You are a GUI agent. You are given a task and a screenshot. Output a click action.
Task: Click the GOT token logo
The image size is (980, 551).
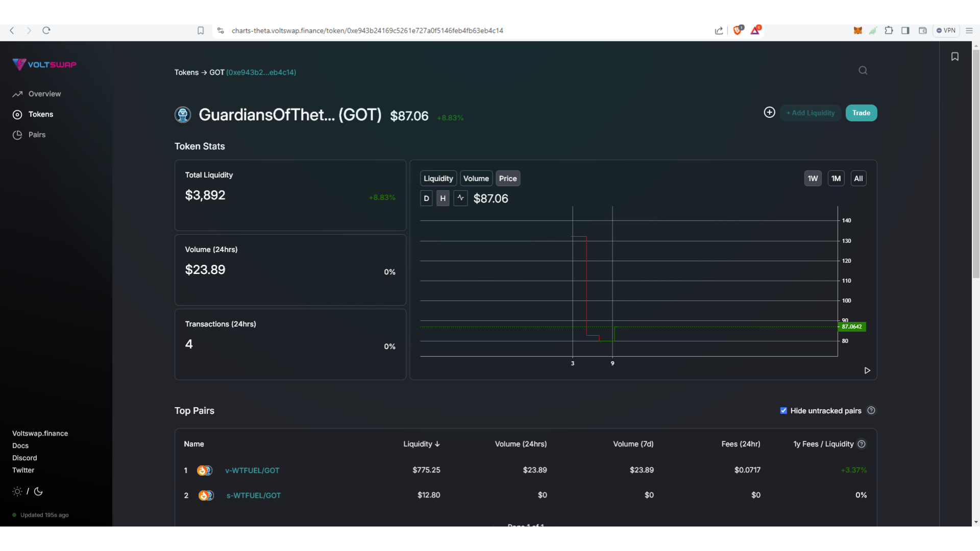point(183,115)
